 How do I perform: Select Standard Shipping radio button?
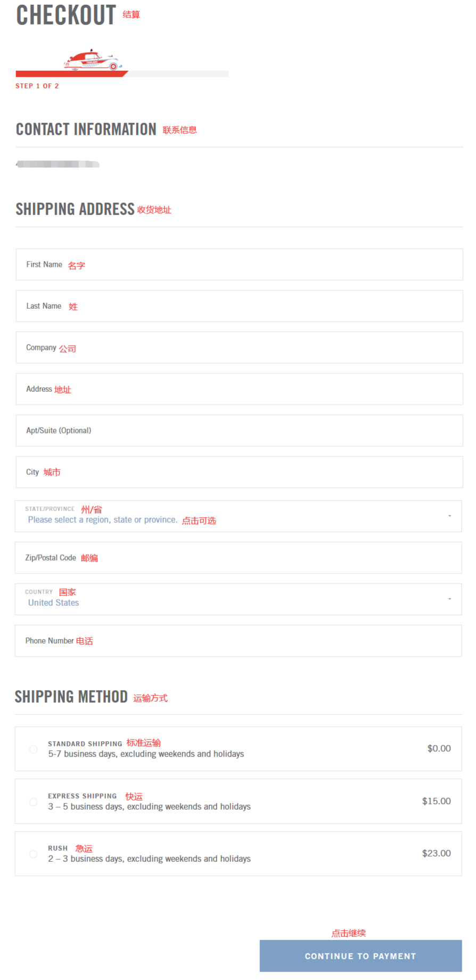[34, 749]
